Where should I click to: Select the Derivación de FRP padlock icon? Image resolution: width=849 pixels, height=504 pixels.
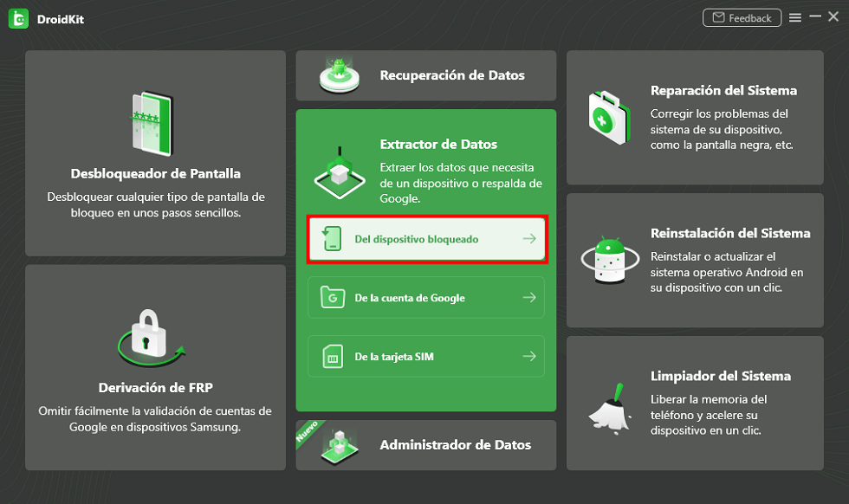[151, 339]
